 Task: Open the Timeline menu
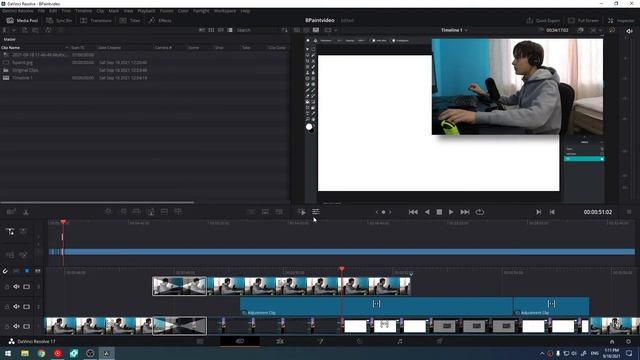pyautogui.click(x=83, y=11)
